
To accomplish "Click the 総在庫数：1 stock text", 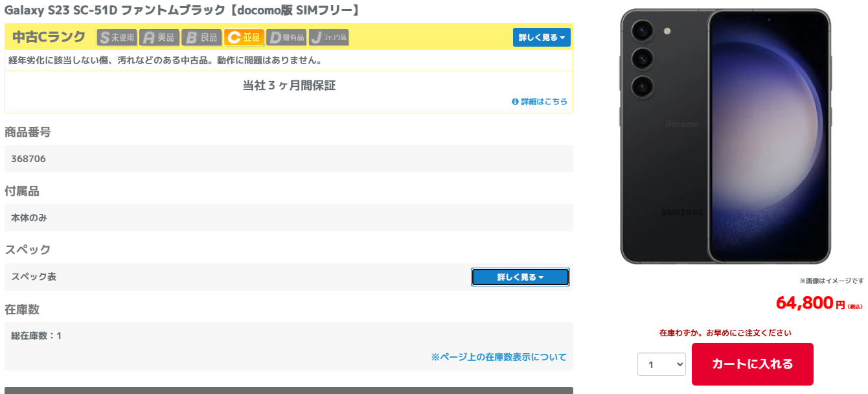I will pos(36,336).
